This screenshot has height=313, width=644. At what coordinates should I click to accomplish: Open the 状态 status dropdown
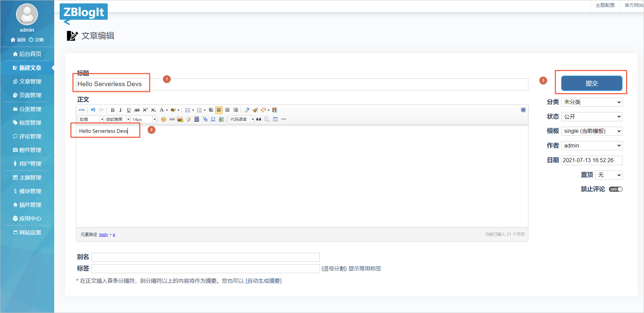592,116
